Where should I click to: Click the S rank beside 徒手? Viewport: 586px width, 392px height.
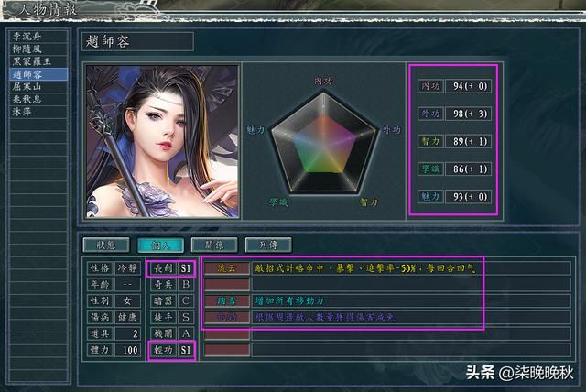pos(186,318)
